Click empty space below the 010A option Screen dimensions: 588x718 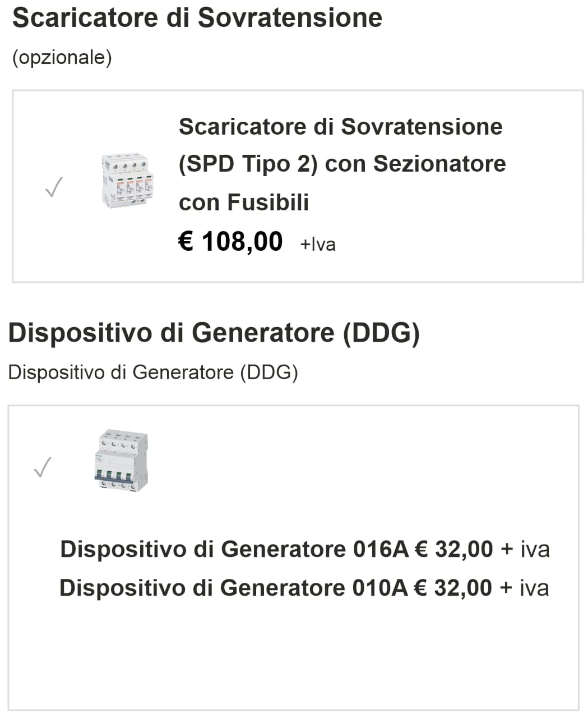point(293,656)
